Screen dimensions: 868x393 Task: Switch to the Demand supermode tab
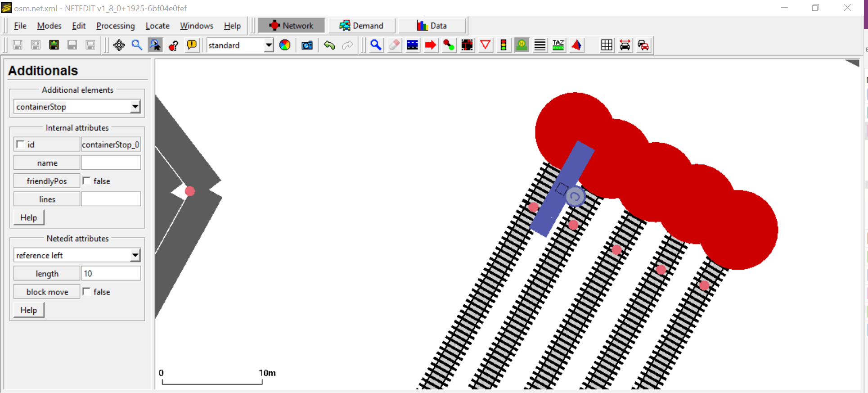point(361,26)
